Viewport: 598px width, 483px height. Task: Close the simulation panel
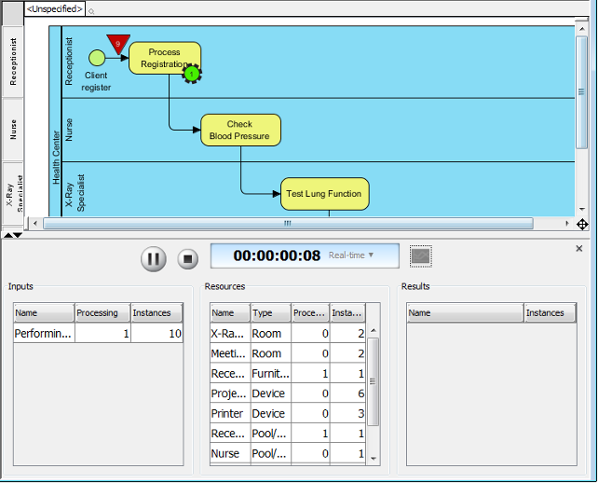(579, 249)
